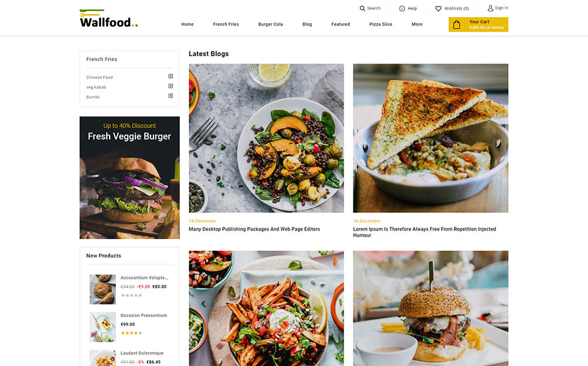Open the Accusantium Volupta product thumbnail
Image resolution: width=588 pixels, height=366 pixels.
[x=103, y=289]
